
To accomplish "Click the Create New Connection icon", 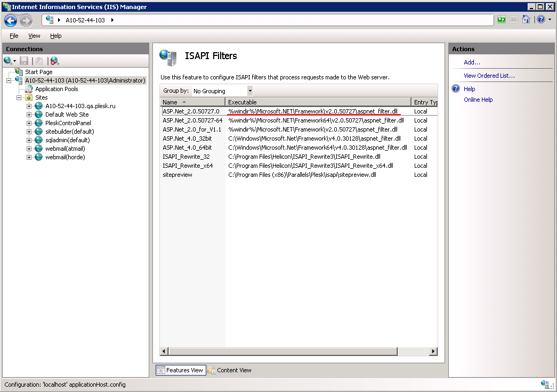I will point(8,61).
